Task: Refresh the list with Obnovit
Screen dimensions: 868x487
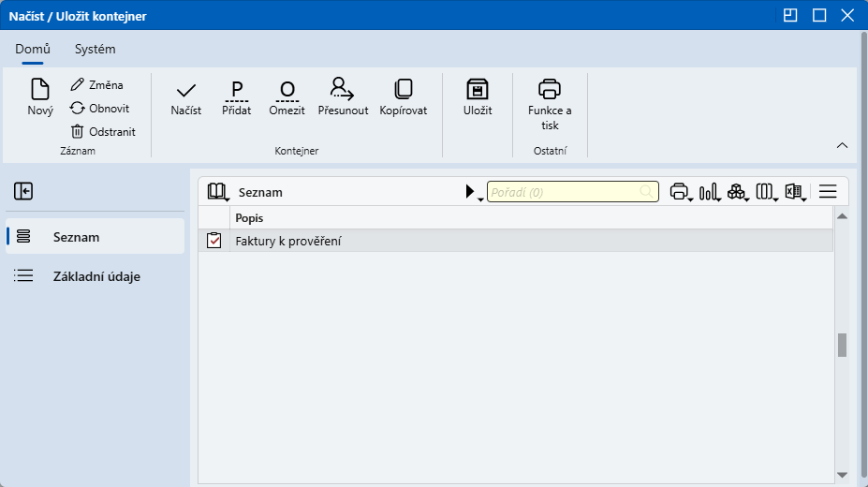Action: 99,108
